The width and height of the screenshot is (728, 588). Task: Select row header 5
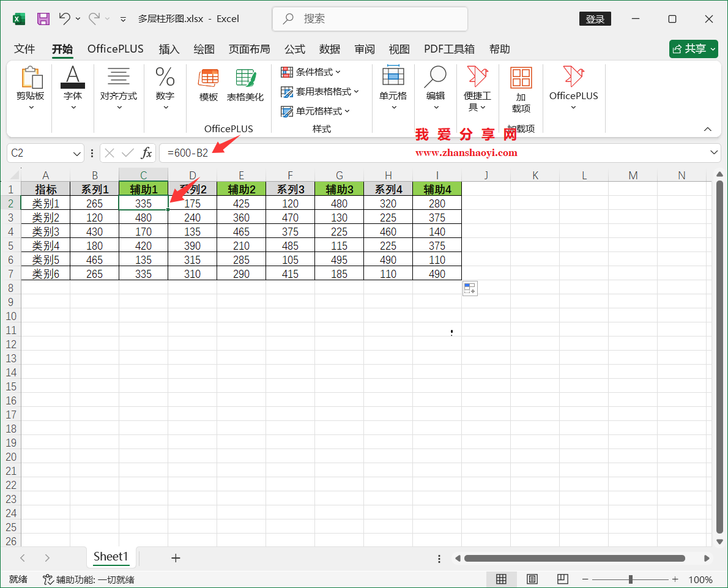point(10,246)
